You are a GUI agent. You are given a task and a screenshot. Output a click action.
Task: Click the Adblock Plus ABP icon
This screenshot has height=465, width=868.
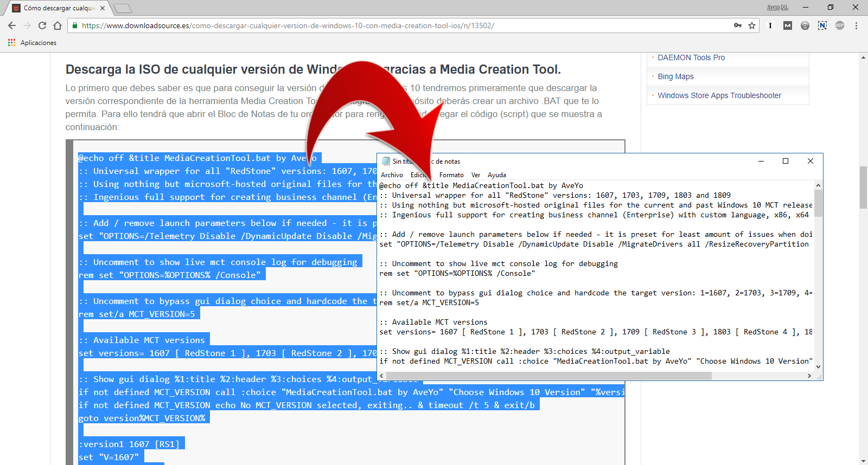[x=840, y=25]
